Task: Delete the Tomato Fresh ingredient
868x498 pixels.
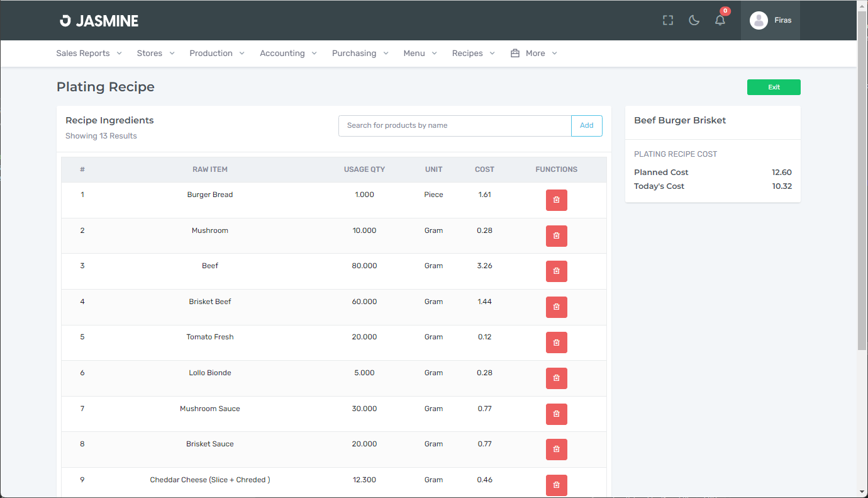Action: coord(556,342)
